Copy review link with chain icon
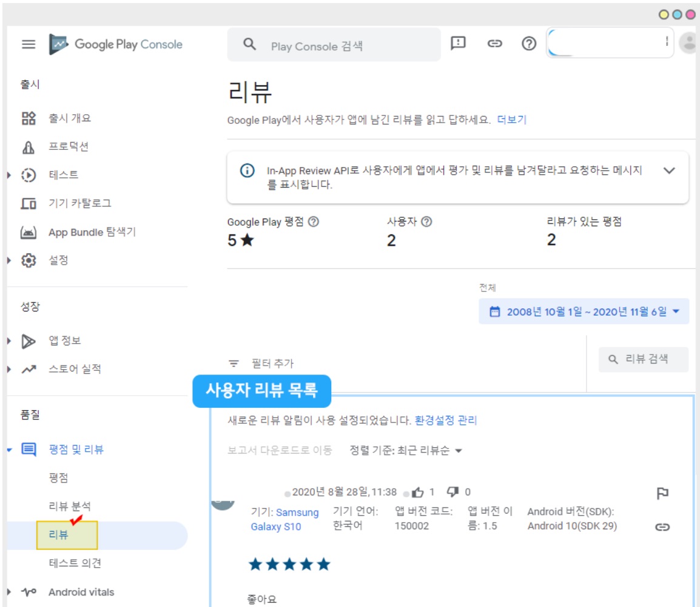This screenshot has height=607, width=700. 662,527
